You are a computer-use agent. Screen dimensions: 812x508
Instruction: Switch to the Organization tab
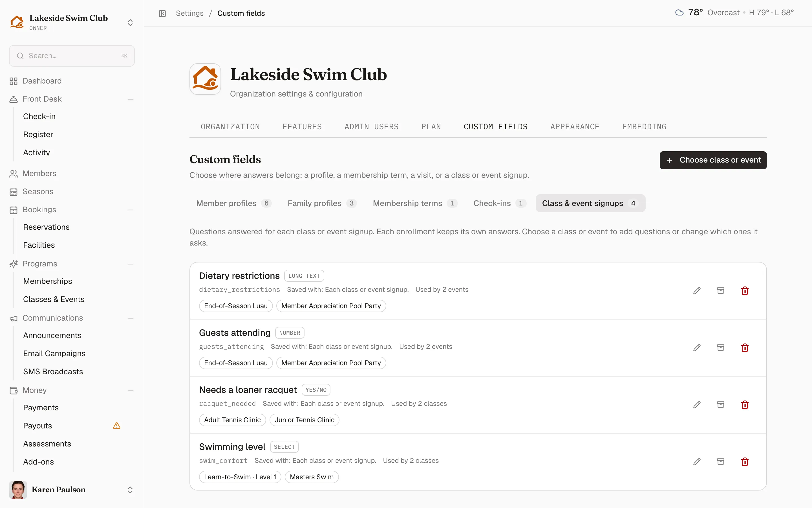tap(230, 127)
